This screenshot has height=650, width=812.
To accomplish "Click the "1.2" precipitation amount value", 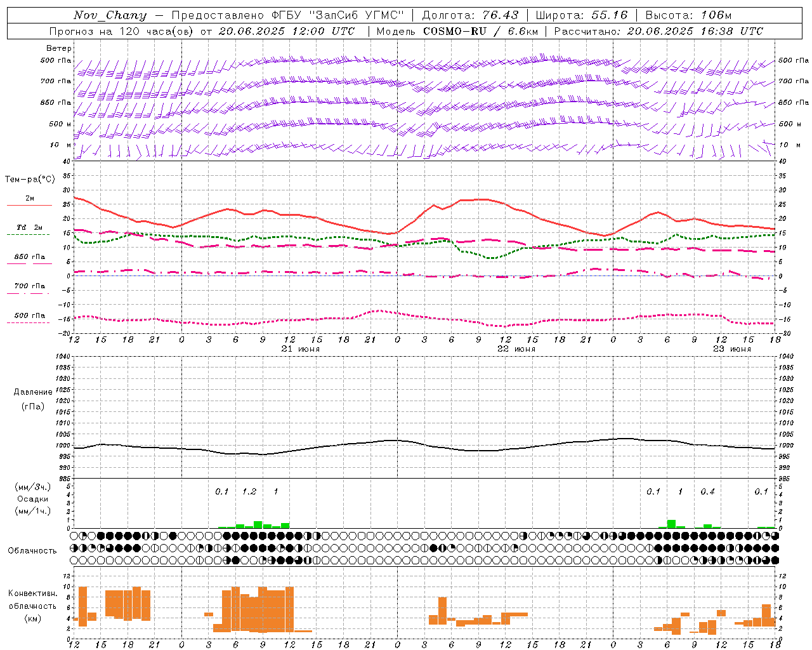I will click(x=249, y=491).
